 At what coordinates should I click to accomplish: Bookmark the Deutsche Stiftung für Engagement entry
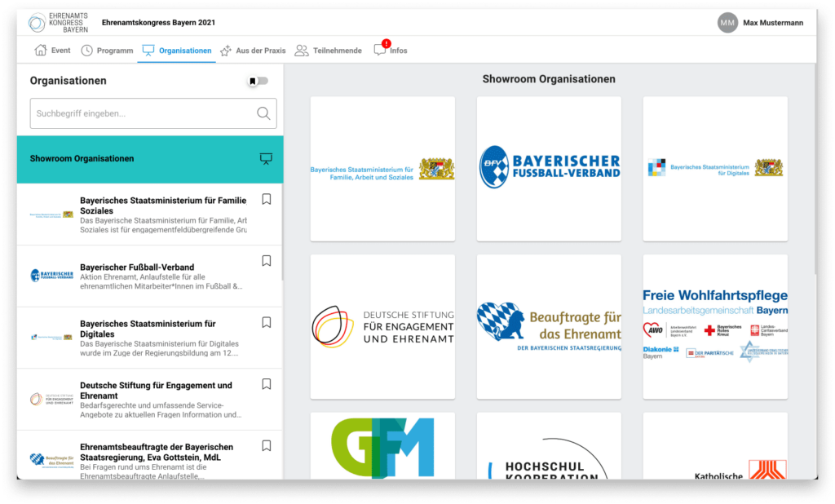(266, 383)
